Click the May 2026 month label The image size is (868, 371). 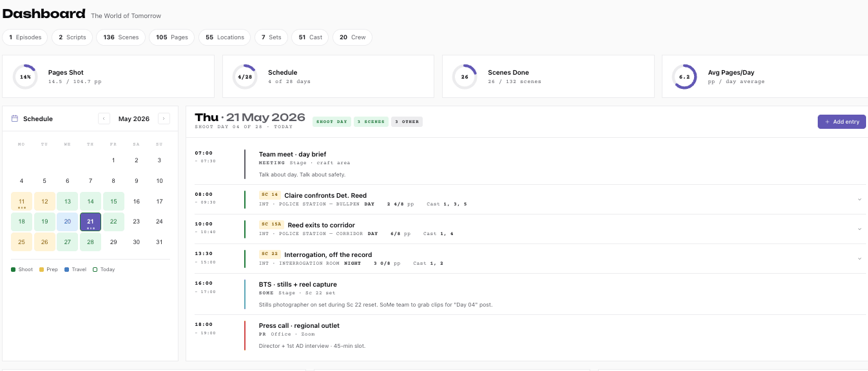134,119
